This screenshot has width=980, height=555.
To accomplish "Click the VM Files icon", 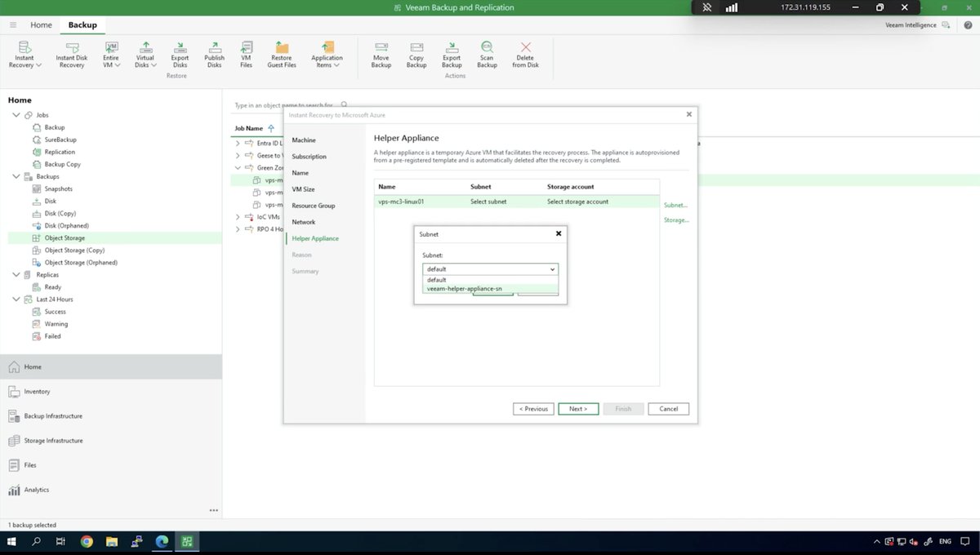I will [246, 54].
